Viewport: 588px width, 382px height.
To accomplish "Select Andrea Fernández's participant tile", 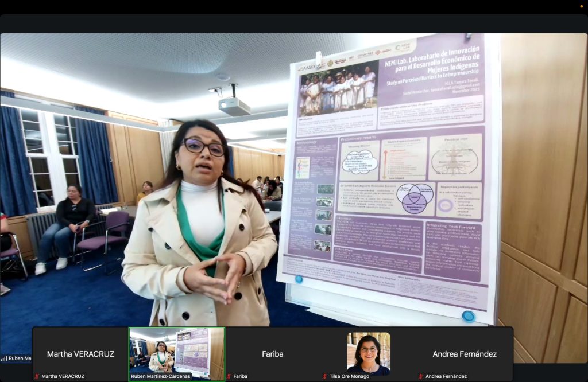I will (x=465, y=350).
